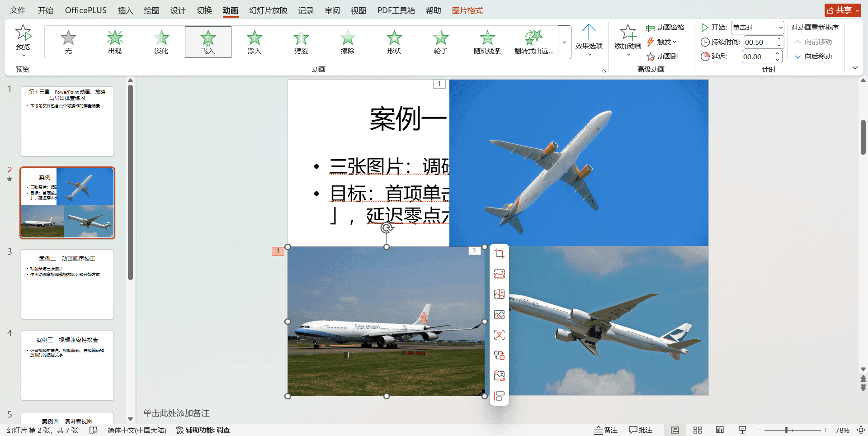Apply the 轮子 (Wheel) animation
Screen dimensions: 868x436
click(x=441, y=42)
